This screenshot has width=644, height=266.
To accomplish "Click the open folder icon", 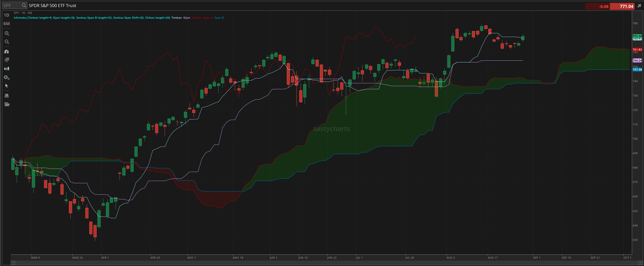I will point(7,104).
